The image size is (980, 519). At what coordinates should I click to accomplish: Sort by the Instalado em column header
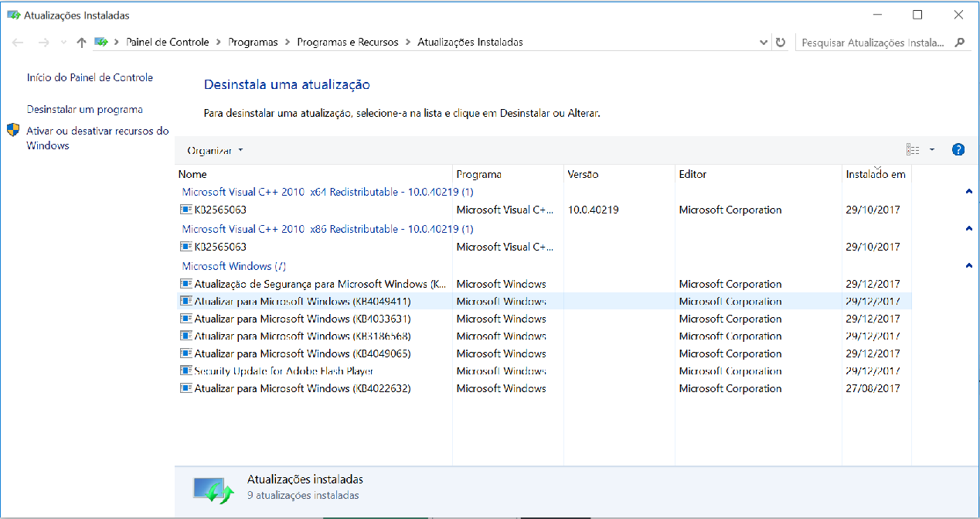876,174
